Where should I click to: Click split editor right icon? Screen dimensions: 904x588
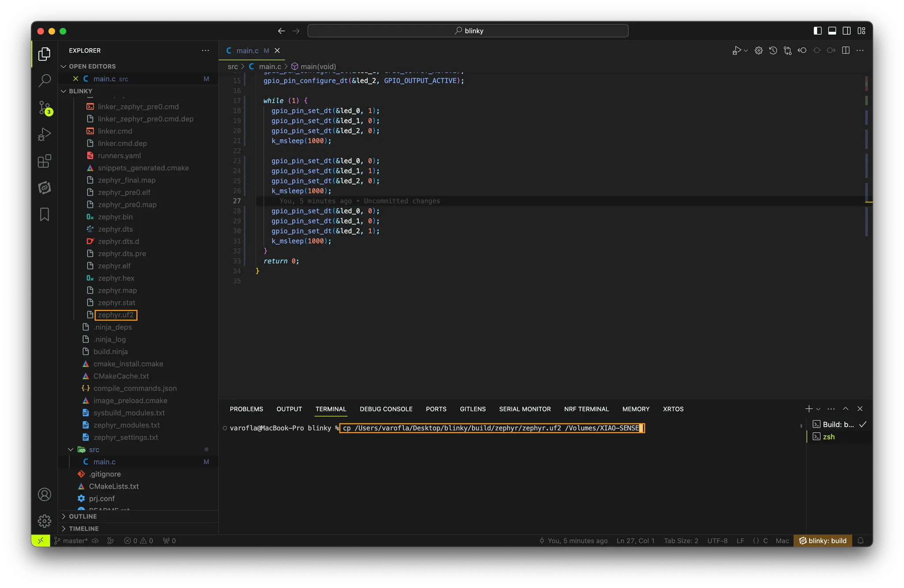click(x=845, y=50)
